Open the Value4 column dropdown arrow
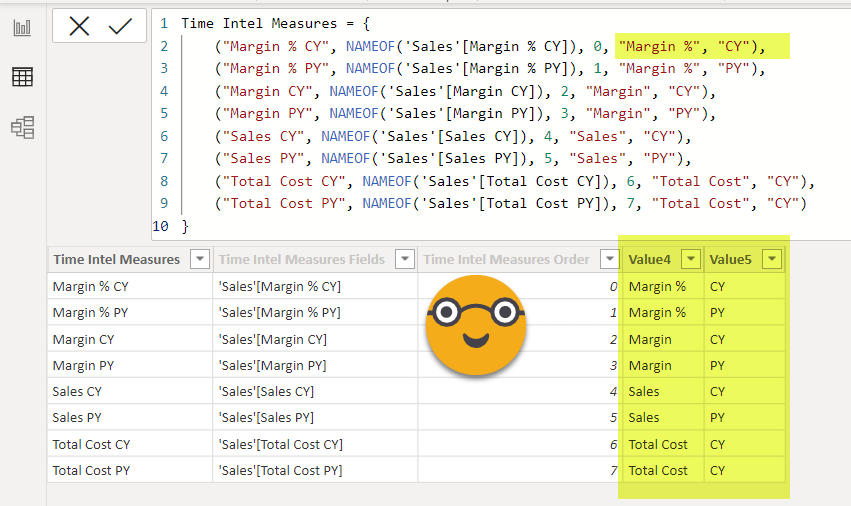The image size is (851, 506). coord(690,260)
